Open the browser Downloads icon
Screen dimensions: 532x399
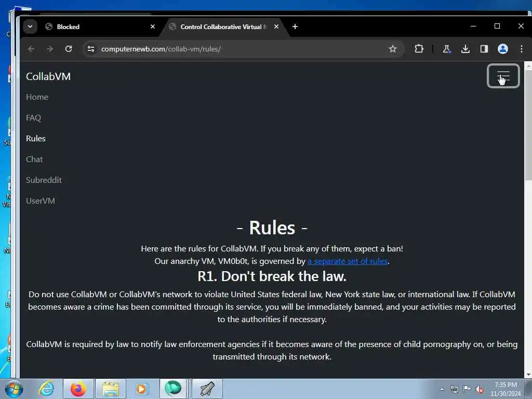pyautogui.click(x=465, y=49)
